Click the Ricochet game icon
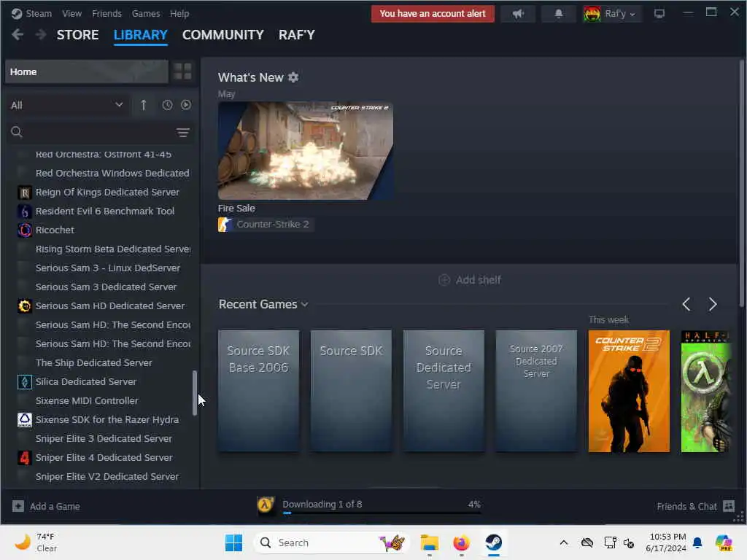 coord(25,230)
